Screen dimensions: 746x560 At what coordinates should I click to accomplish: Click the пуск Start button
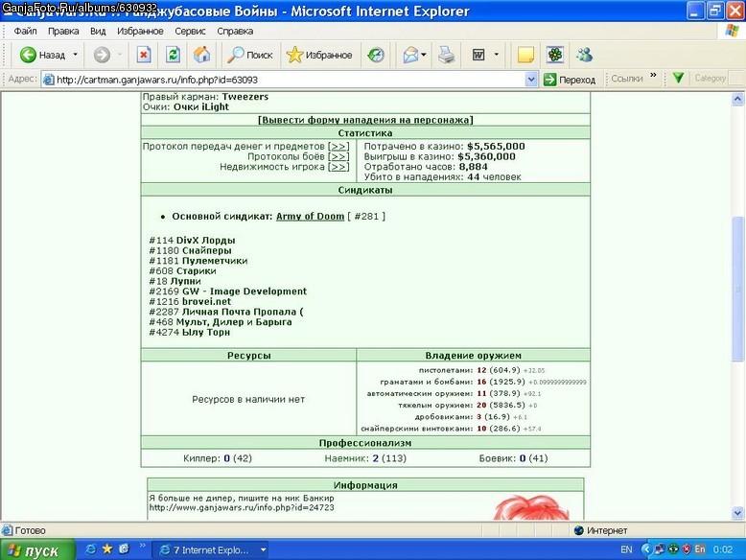pos(37,550)
